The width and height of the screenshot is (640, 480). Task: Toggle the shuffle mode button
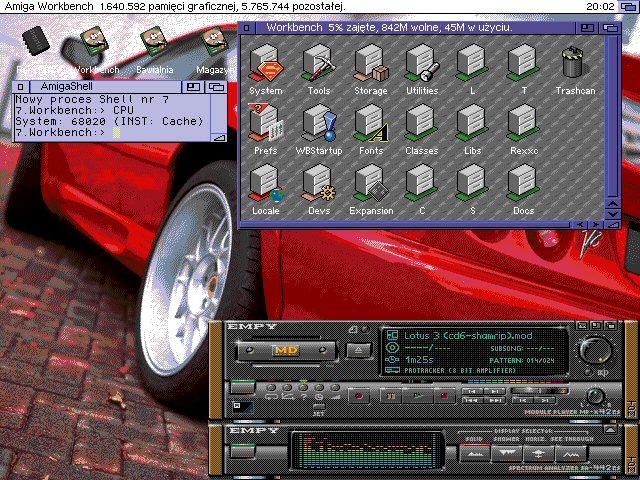pos(287,388)
